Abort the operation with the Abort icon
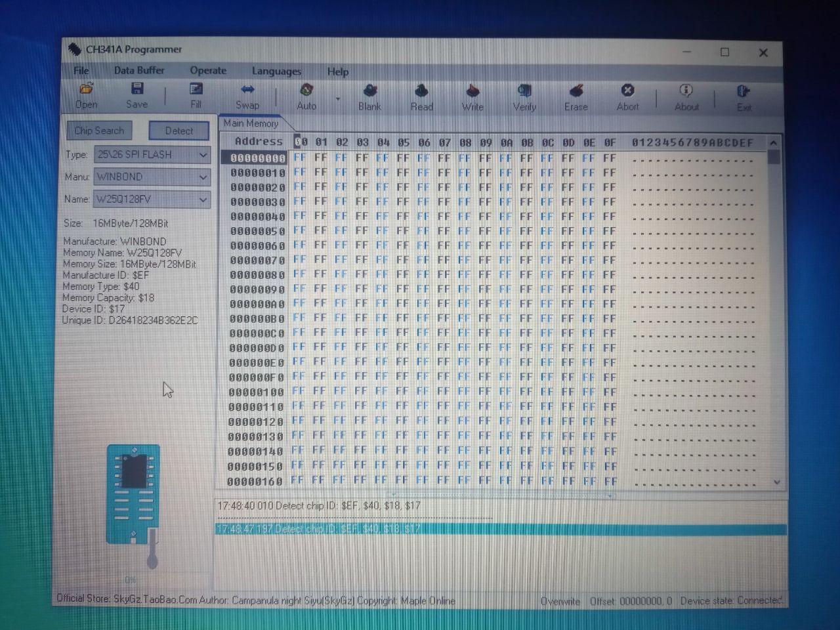 627,98
